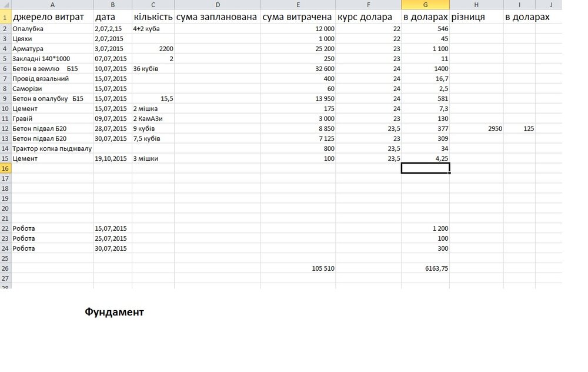
Task: Select row 16 header
Action: tap(5, 168)
